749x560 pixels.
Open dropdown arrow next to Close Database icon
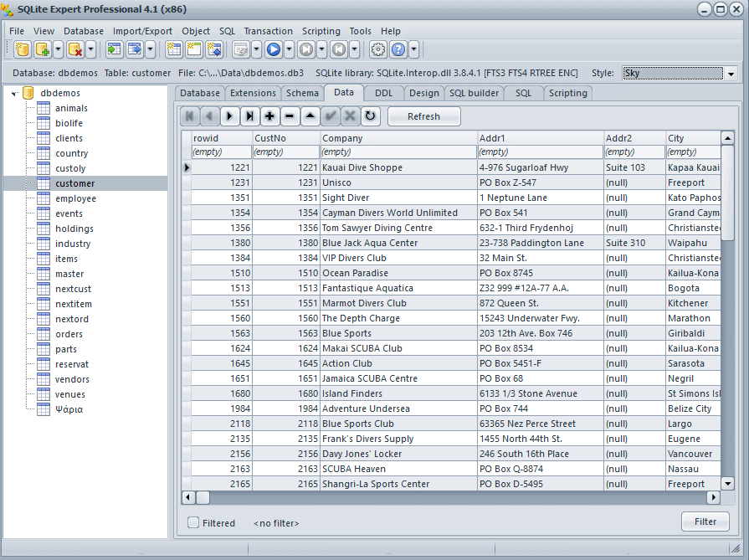coord(90,49)
